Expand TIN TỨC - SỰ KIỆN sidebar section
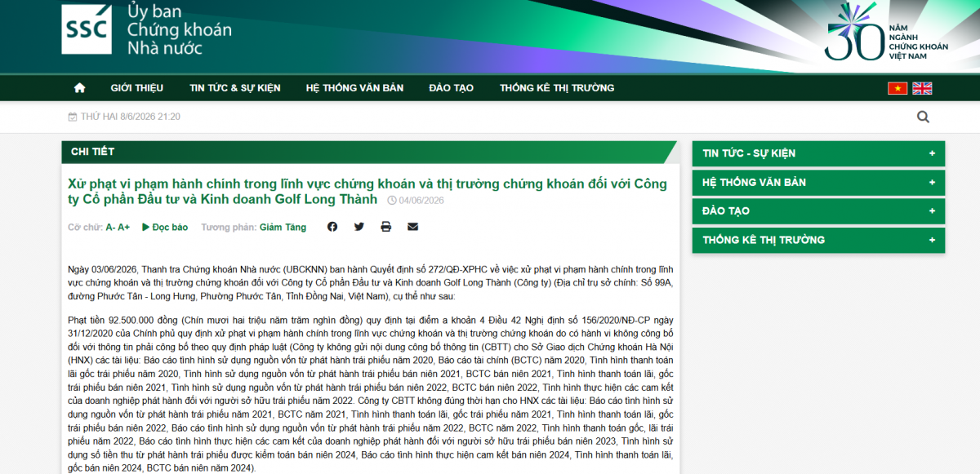980x474 pixels. [818, 153]
